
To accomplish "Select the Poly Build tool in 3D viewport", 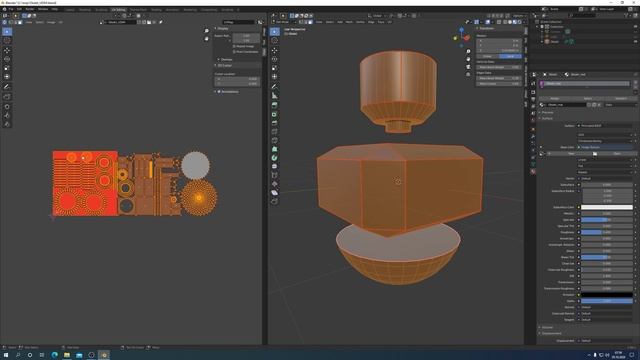I will (275, 149).
